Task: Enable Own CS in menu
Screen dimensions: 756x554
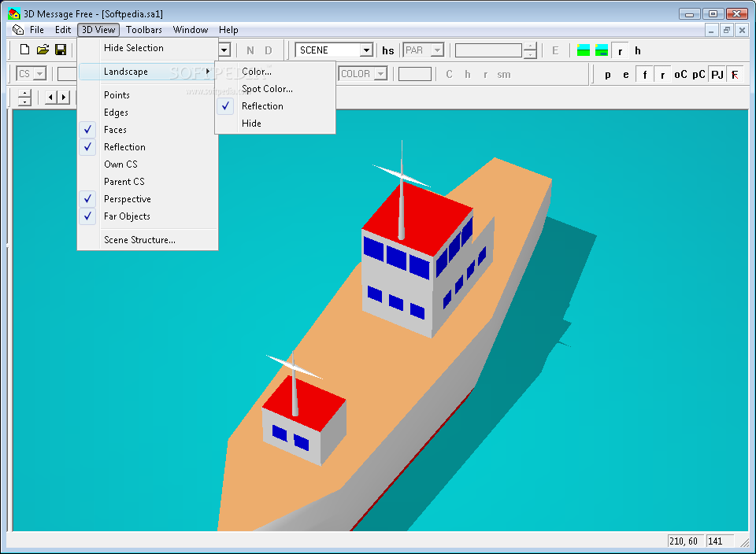Action: tap(147, 164)
